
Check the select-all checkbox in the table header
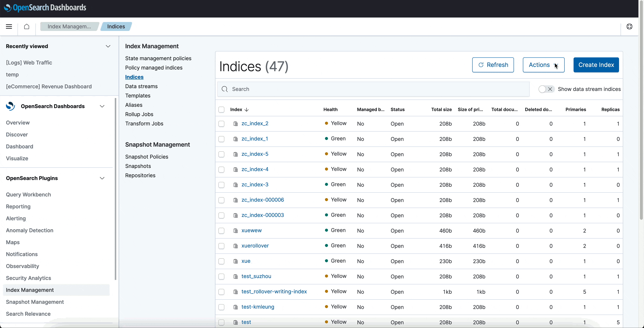[221, 110]
